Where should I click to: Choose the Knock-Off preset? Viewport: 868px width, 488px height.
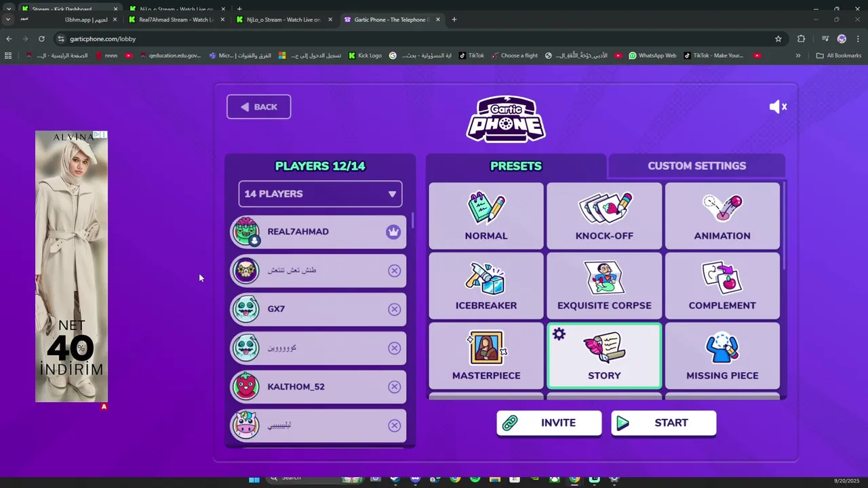click(x=604, y=216)
